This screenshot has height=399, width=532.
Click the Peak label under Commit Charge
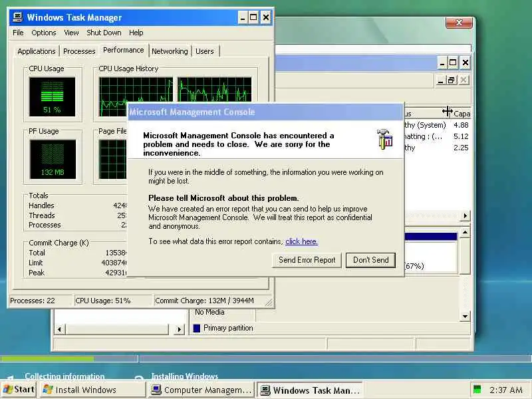pyautogui.click(x=37, y=273)
